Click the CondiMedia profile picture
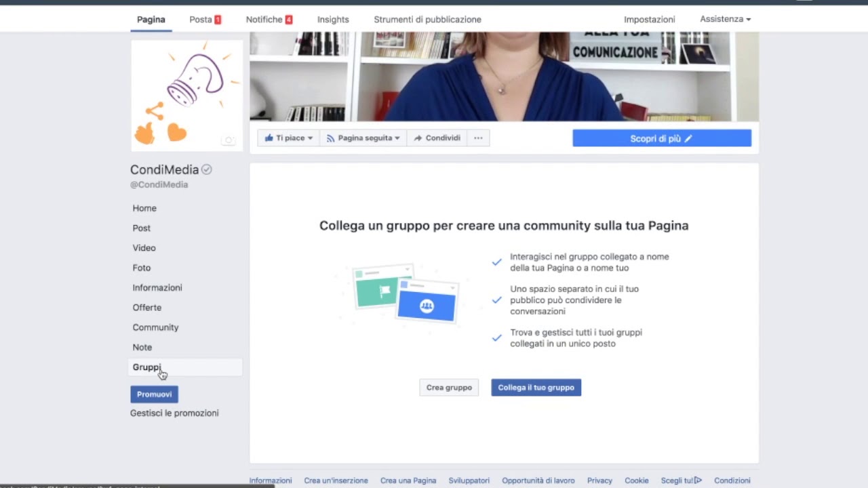This screenshot has height=488, width=868. coord(186,95)
